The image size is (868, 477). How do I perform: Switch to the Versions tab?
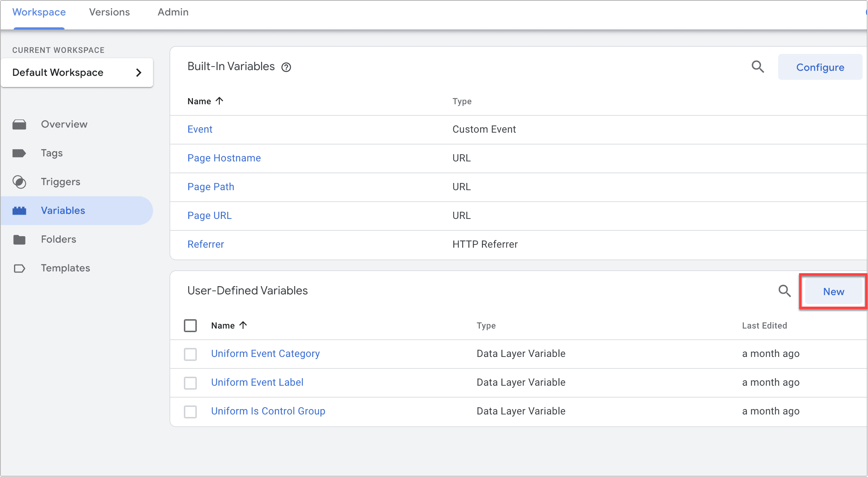[110, 12]
